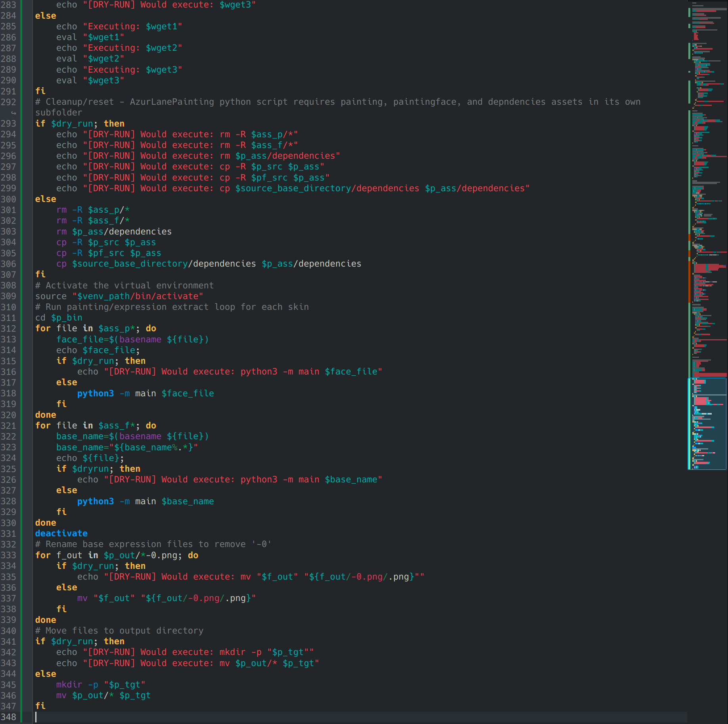Jump to the top of the minimap
The image size is (728, 724).
[707, 2]
